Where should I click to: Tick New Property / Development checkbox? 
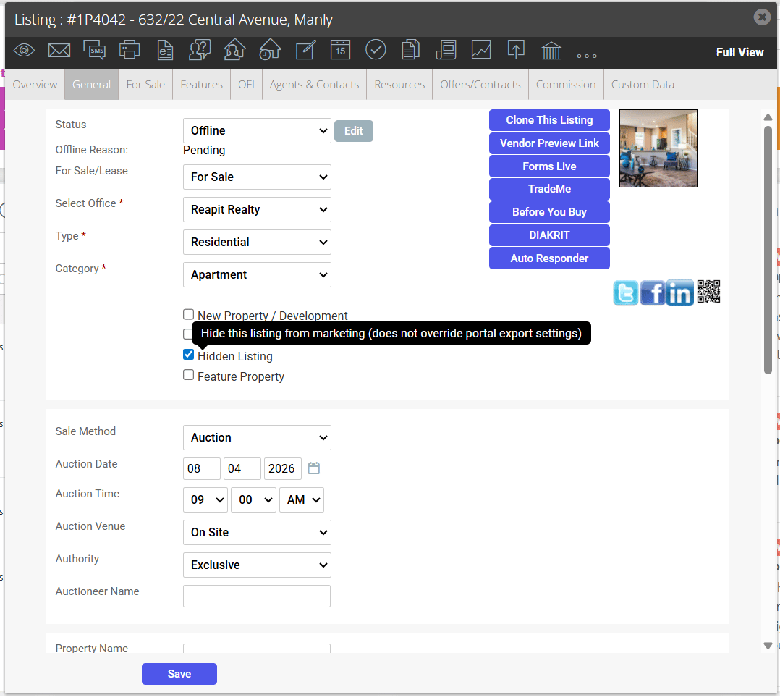[x=188, y=315]
